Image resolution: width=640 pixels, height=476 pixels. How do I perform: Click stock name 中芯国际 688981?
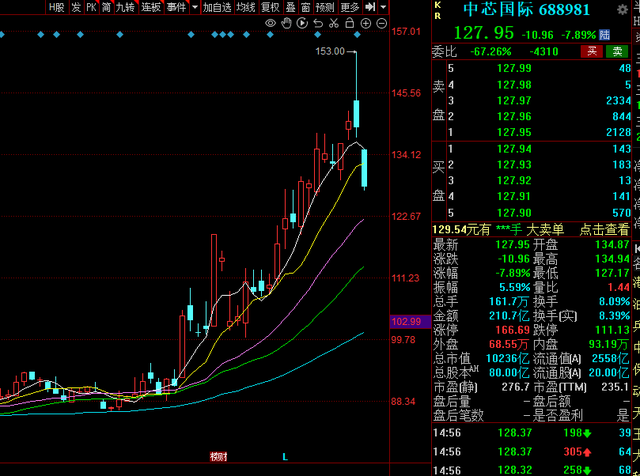click(527, 10)
